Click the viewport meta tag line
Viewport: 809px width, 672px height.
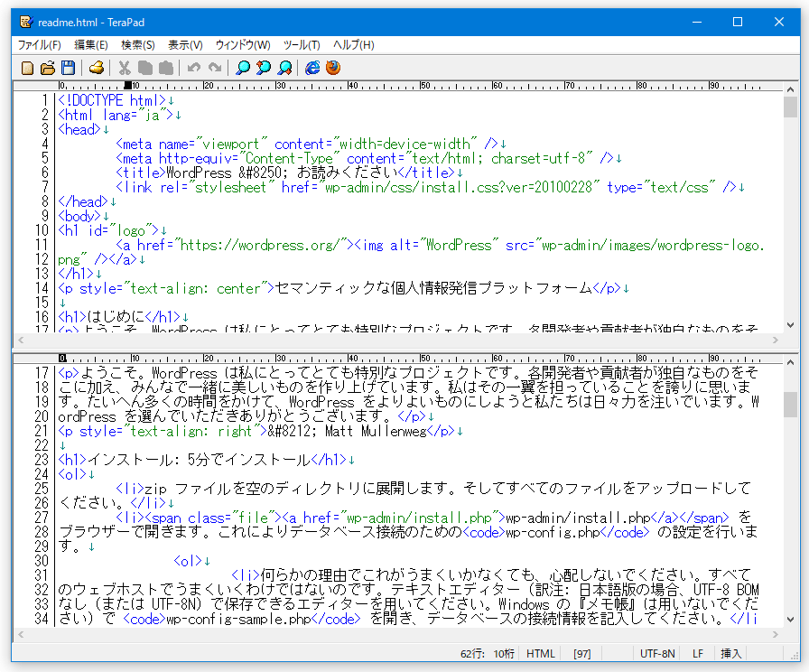click(x=307, y=144)
